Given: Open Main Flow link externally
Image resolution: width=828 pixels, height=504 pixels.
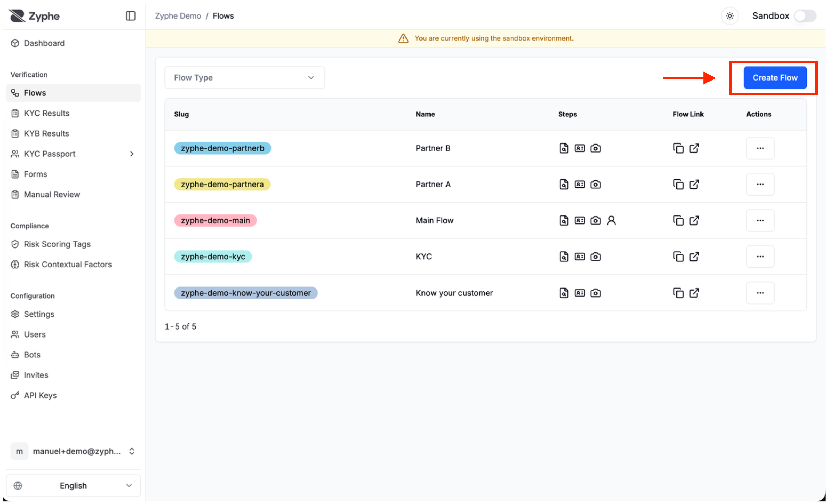Looking at the screenshot, I should (x=694, y=220).
